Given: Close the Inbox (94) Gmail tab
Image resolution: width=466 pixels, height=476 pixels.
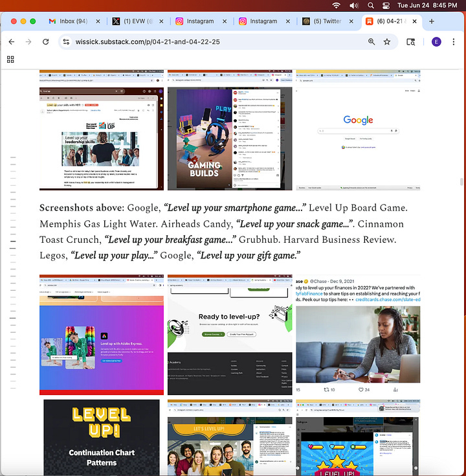Looking at the screenshot, I should [x=98, y=21].
